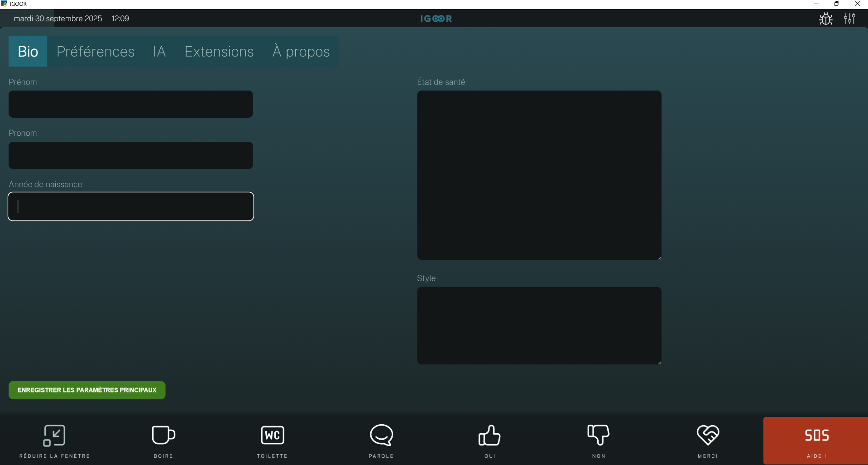Open the debug bug icon
Image resolution: width=868 pixels, height=465 pixels.
[826, 19]
